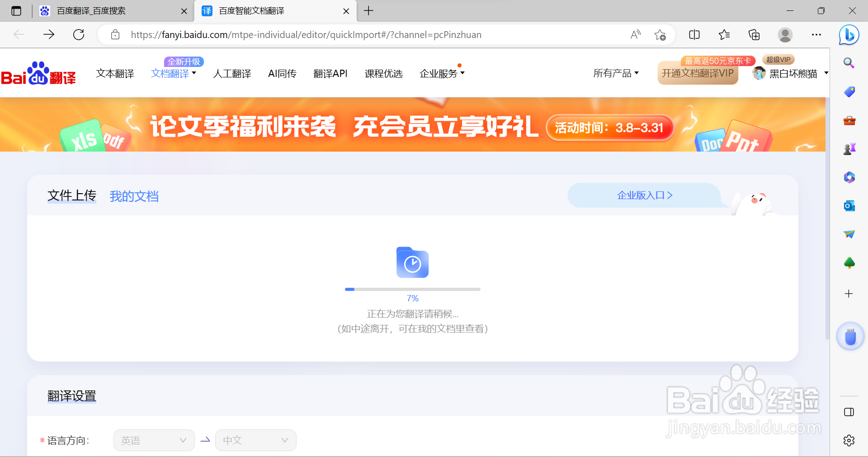Click the 企业版入口 link
This screenshot has width=868, height=457.
pyautogui.click(x=644, y=195)
